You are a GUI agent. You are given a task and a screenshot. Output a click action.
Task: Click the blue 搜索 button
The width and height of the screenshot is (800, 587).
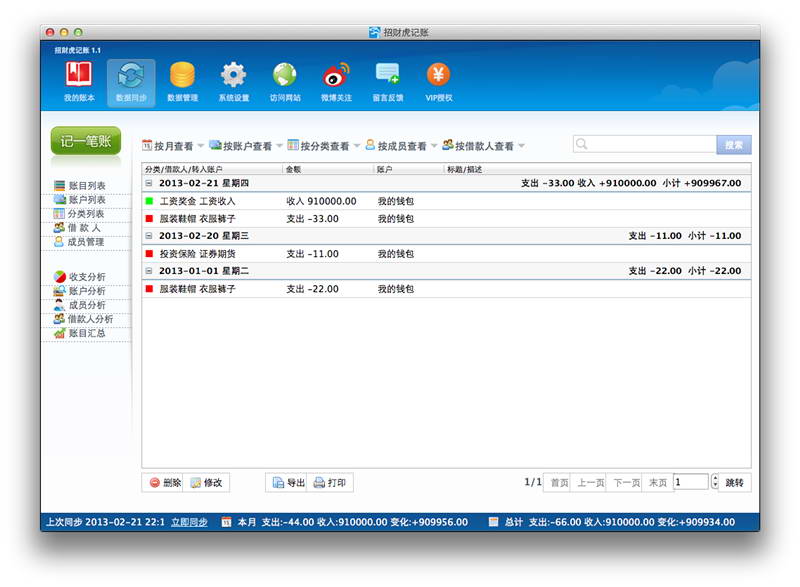coord(734,145)
